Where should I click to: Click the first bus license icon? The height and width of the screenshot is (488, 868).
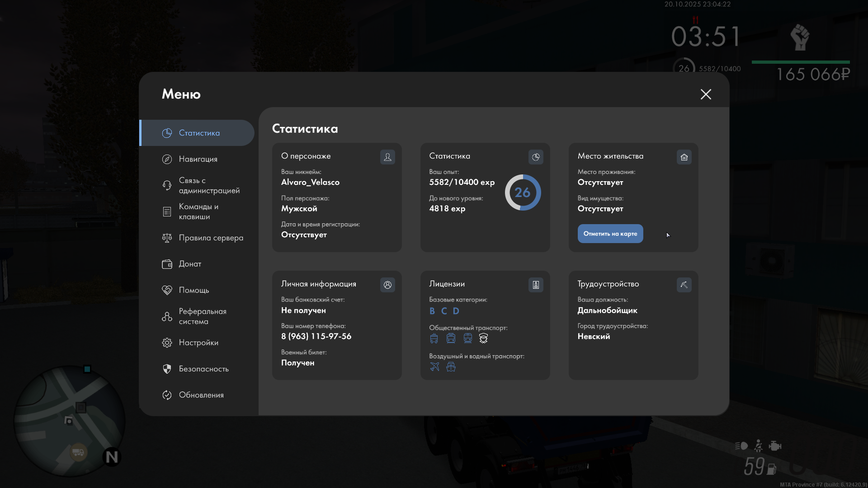click(434, 338)
